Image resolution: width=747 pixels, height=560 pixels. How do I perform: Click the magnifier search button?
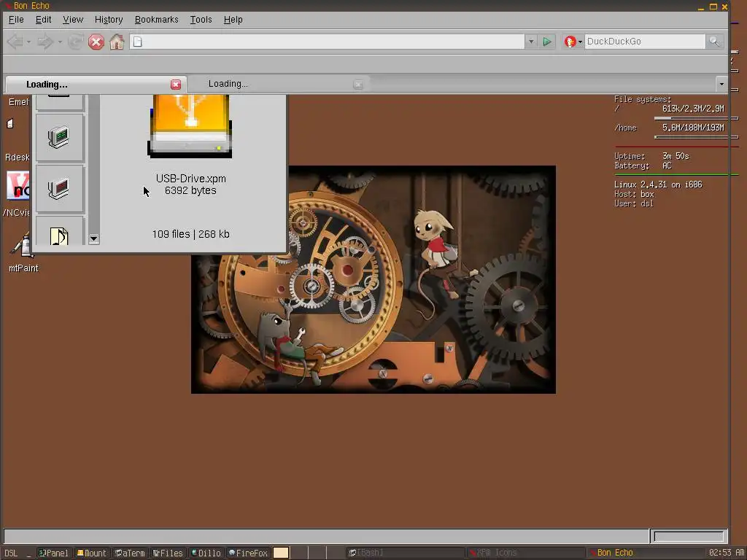714,42
